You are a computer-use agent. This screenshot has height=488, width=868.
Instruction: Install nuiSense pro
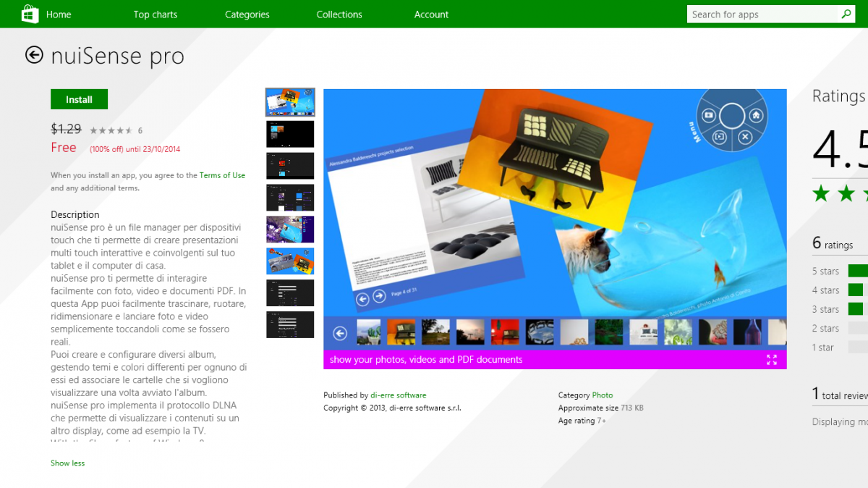click(80, 99)
